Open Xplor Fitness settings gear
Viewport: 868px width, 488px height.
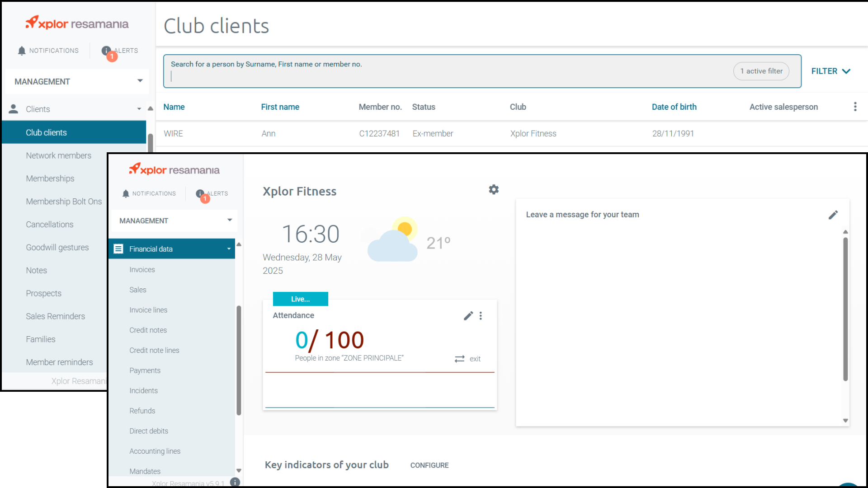tap(494, 190)
